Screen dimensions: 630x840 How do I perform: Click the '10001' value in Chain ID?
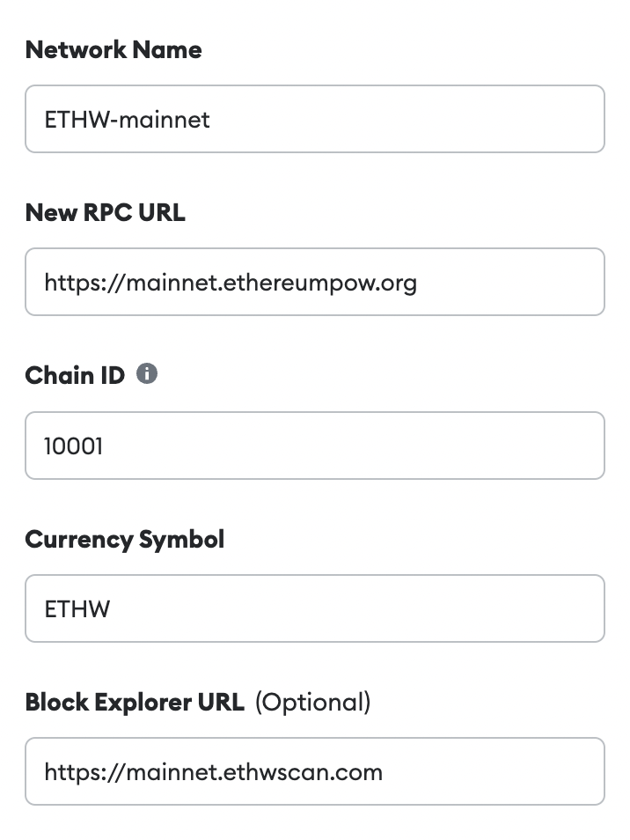tap(73, 446)
